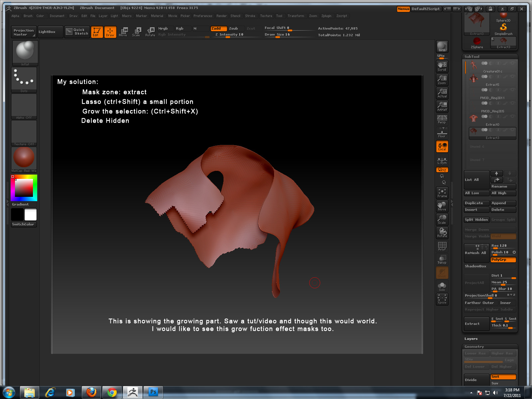The height and width of the screenshot is (399, 532).
Task: Toggle Transp transparency mode
Action: point(442,260)
